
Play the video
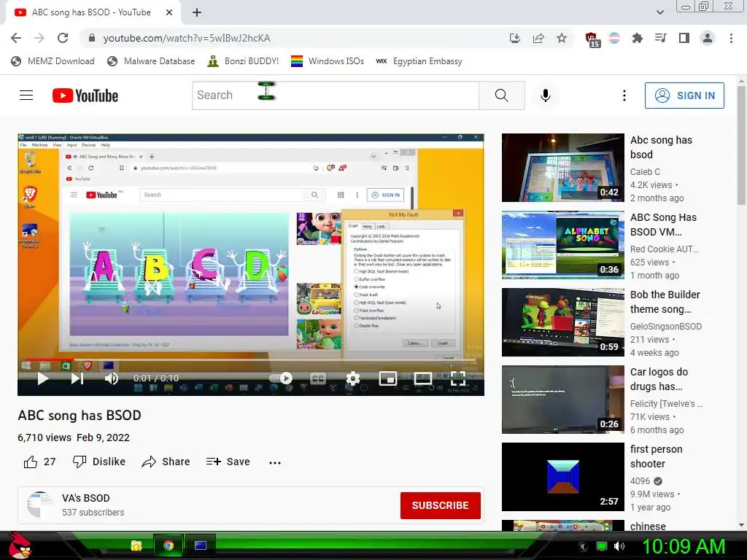pos(43,378)
